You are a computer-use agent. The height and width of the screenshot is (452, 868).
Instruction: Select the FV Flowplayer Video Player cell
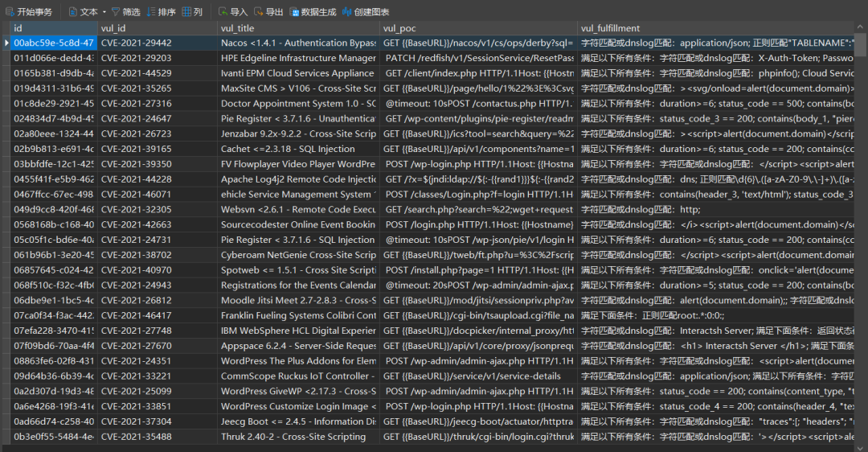tap(298, 164)
